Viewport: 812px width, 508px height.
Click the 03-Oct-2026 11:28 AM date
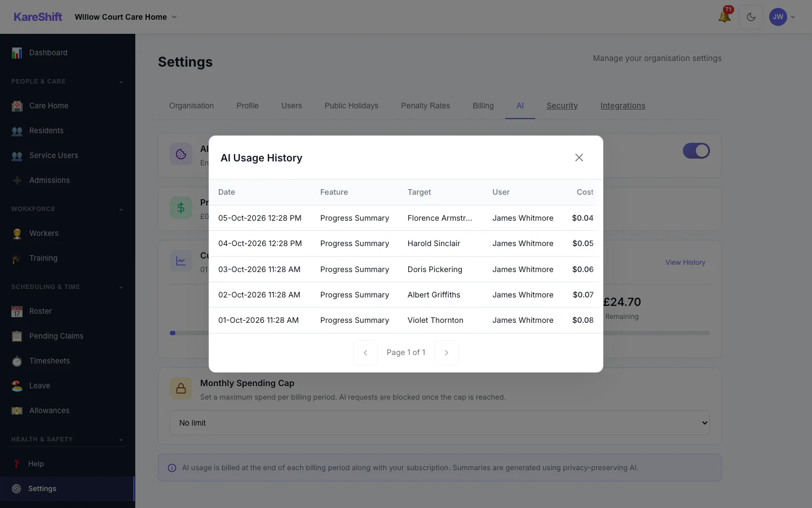click(259, 269)
